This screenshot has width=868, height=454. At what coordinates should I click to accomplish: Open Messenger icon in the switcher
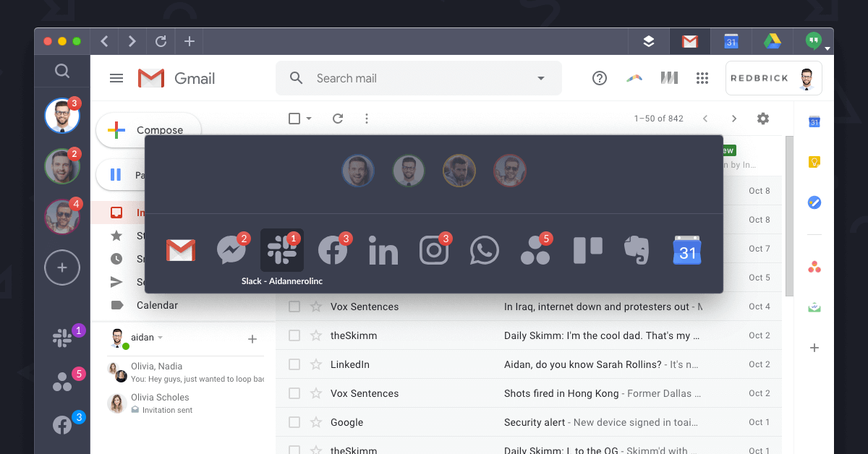231,250
